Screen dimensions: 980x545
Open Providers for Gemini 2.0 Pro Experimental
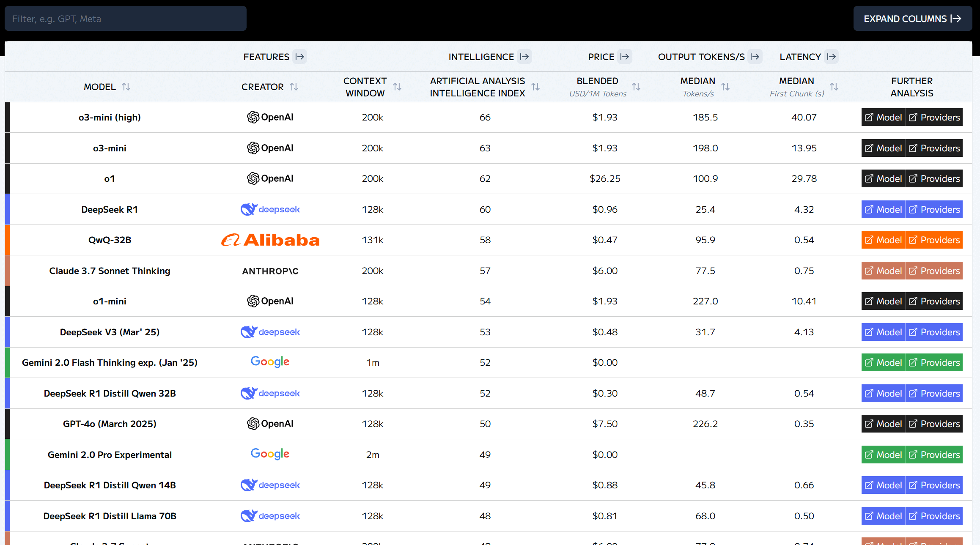[x=934, y=455]
